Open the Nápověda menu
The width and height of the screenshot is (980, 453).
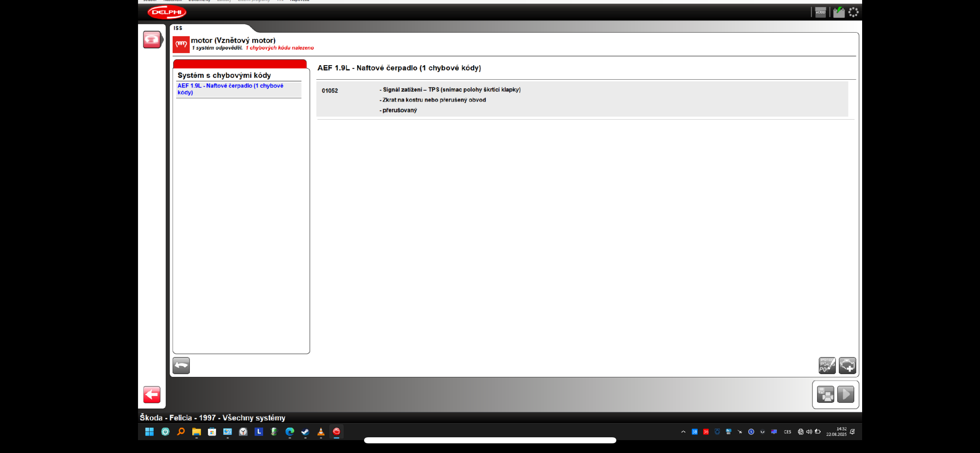[300, 1]
